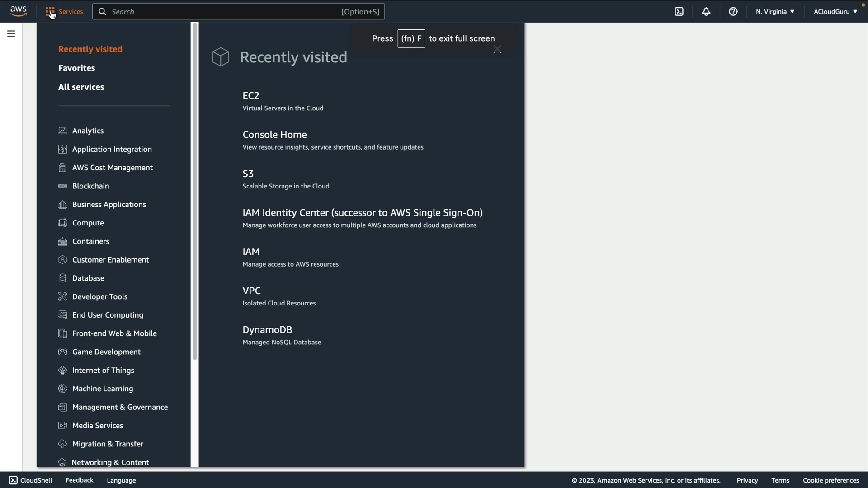The height and width of the screenshot is (488, 868).
Task: Open the EC2 service link
Action: pyautogui.click(x=251, y=96)
